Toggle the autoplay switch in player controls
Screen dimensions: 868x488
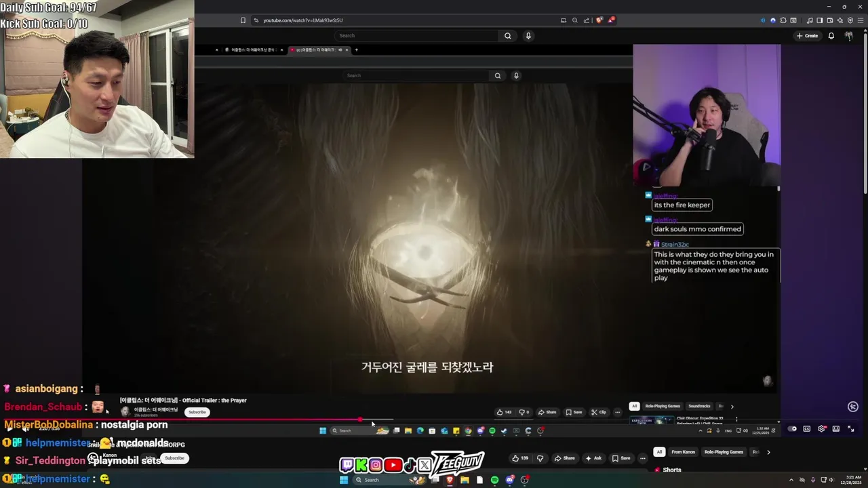point(792,428)
